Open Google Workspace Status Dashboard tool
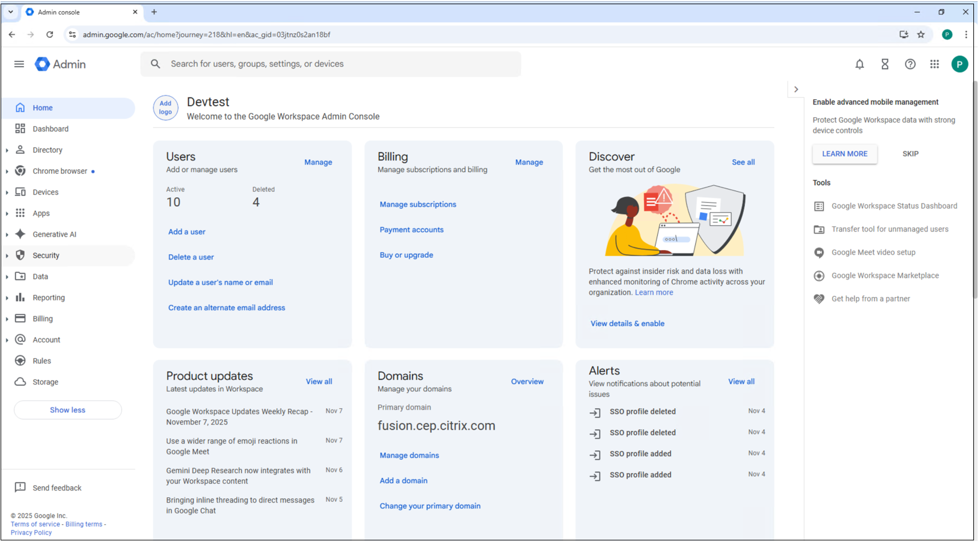Image resolution: width=980 pixels, height=544 pixels. (893, 206)
